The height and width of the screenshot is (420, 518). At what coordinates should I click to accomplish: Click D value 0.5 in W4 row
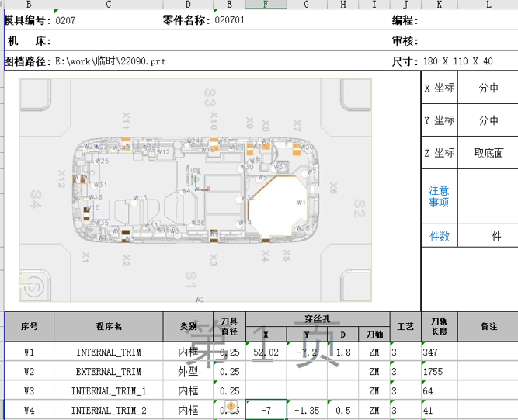pyautogui.click(x=343, y=411)
